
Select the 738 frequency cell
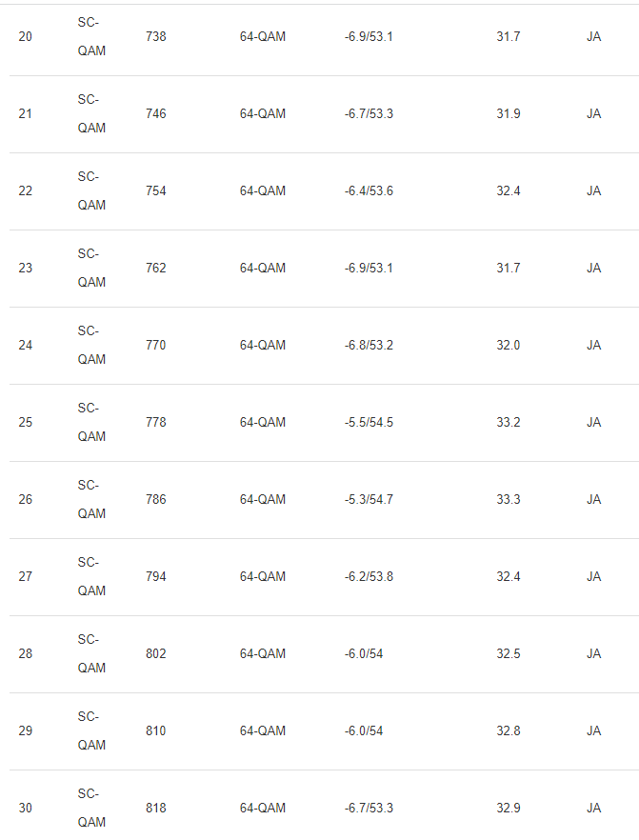(x=155, y=37)
